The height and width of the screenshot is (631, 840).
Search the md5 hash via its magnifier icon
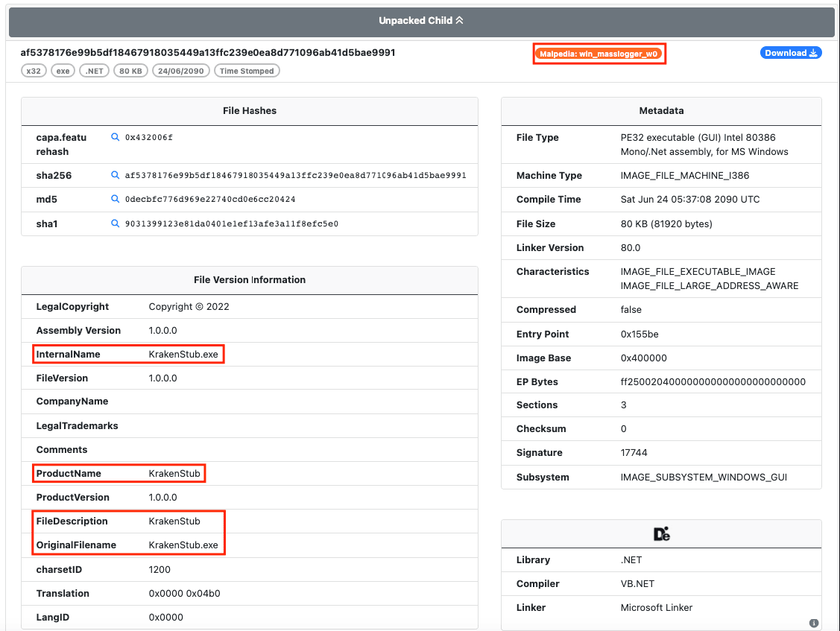click(116, 200)
